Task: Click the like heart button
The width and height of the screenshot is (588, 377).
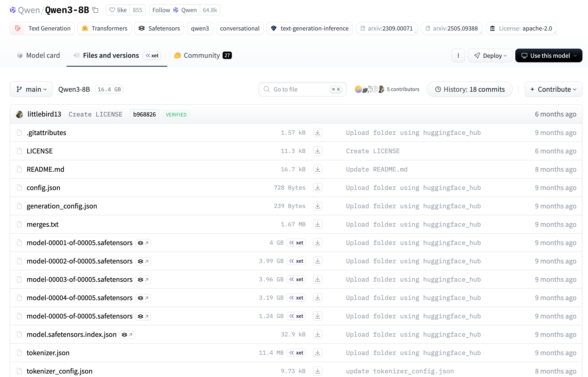Action: tap(118, 10)
